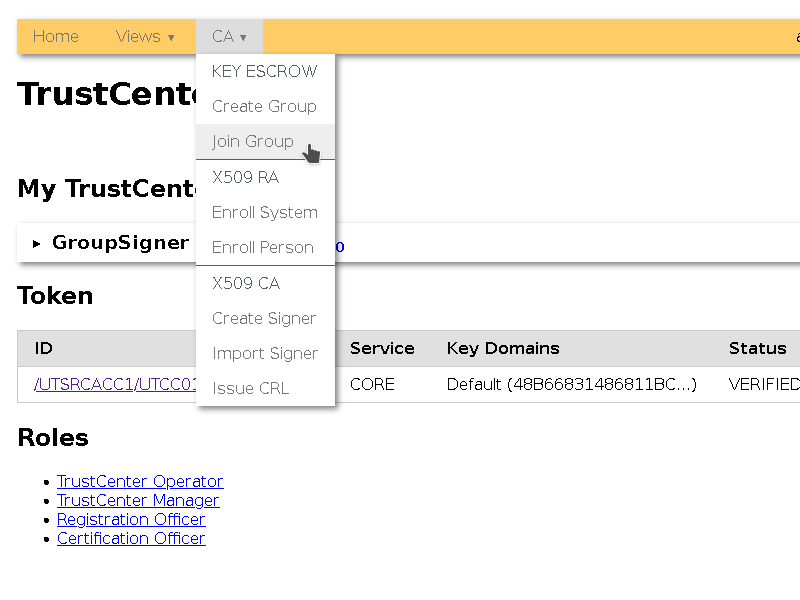Choose Join Group menu entry
The height and width of the screenshot is (600, 800).
coord(253,141)
